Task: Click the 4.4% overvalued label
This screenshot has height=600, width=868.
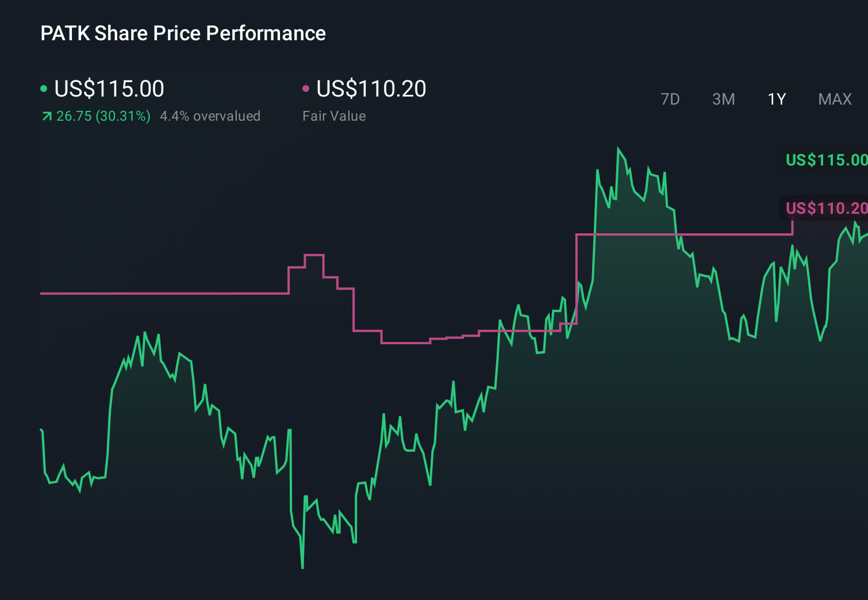Action: click(x=210, y=116)
